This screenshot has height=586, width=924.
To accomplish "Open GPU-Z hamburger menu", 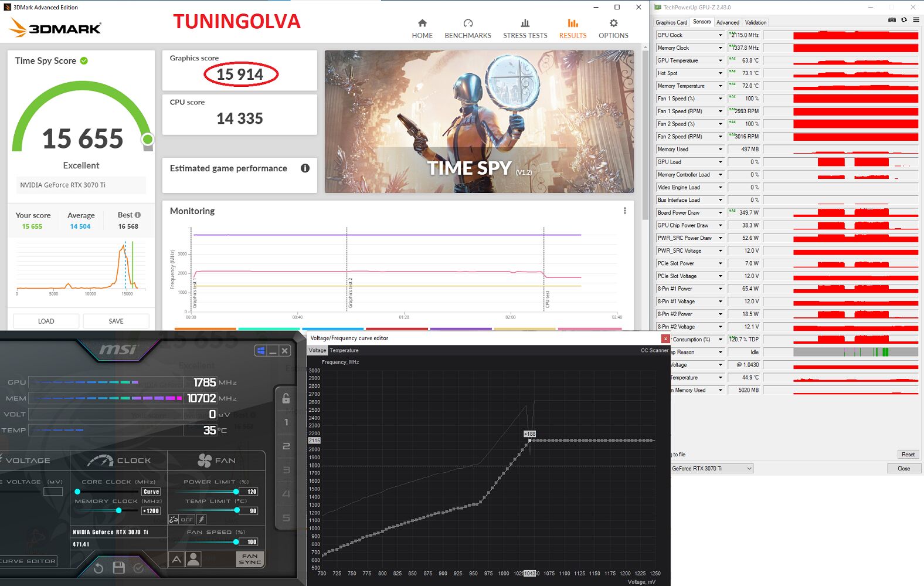I will tap(916, 20).
